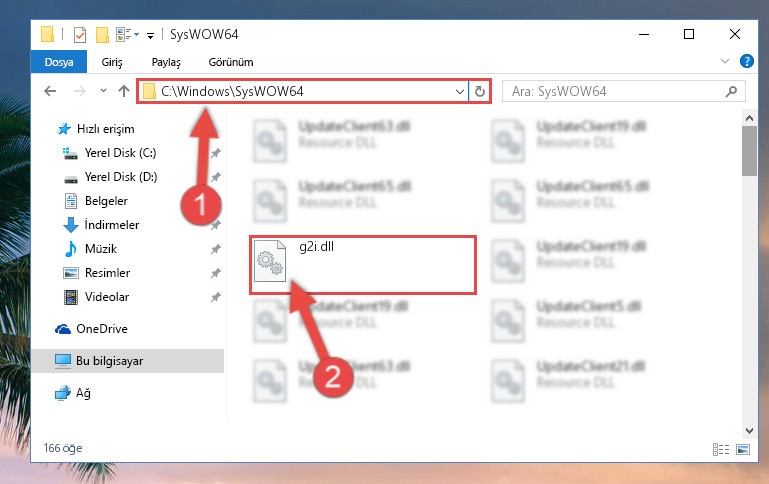The width and height of the screenshot is (769, 484).
Task: Click New folder icon in title bar
Action: [x=102, y=35]
